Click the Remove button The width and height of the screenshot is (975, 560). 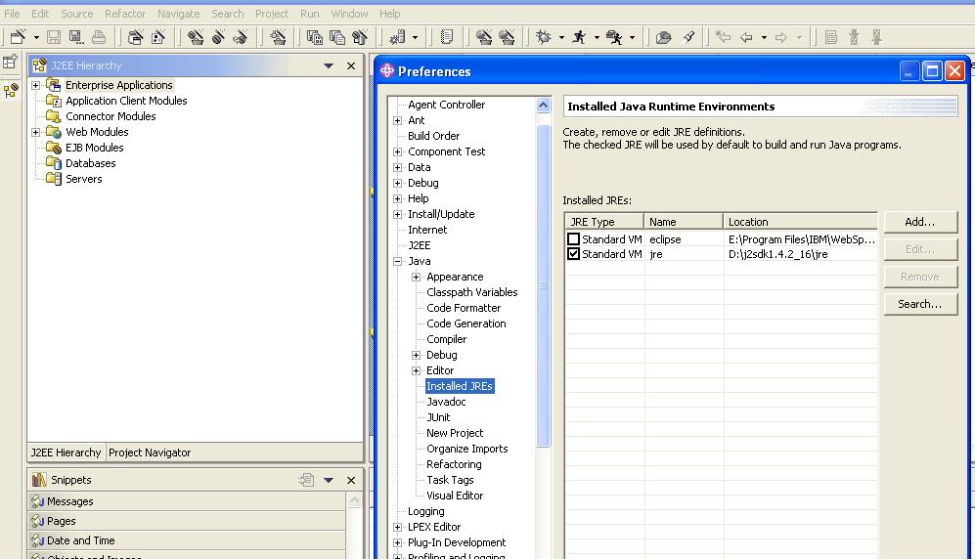920,277
